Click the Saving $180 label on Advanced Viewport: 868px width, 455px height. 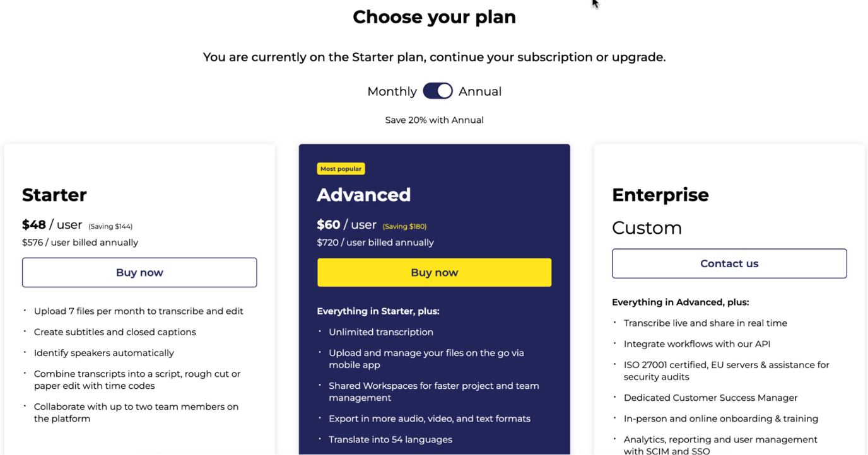[x=404, y=226]
